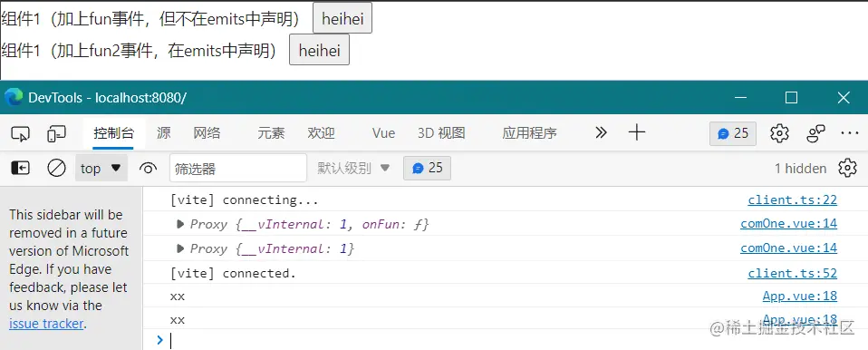The height and width of the screenshot is (350, 868).
Task: Open console settings gear next to hidden count
Action: (847, 168)
